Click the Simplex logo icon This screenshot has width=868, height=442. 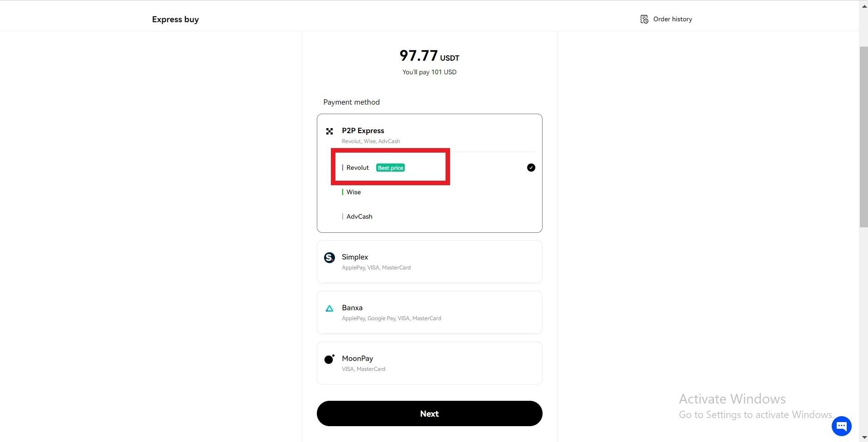tap(330, 258)
